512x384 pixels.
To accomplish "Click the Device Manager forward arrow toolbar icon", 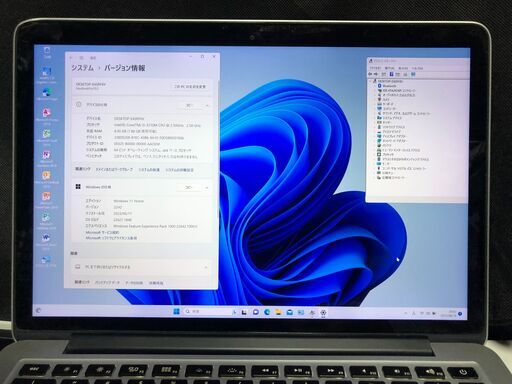I will (376, 74).
